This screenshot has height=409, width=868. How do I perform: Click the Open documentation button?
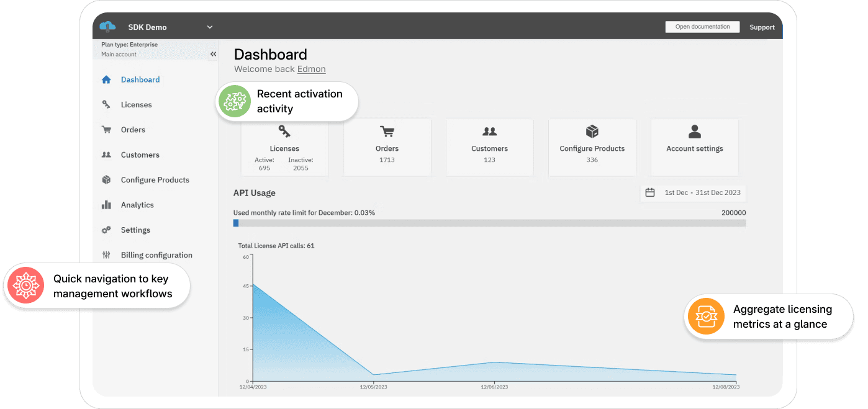pos(702,27)
